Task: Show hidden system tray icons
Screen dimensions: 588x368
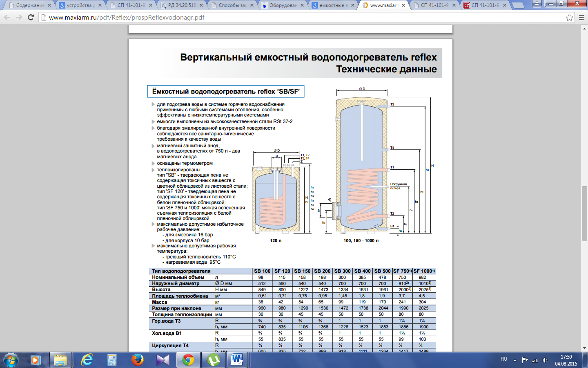Action: click(x=515, y=360)
